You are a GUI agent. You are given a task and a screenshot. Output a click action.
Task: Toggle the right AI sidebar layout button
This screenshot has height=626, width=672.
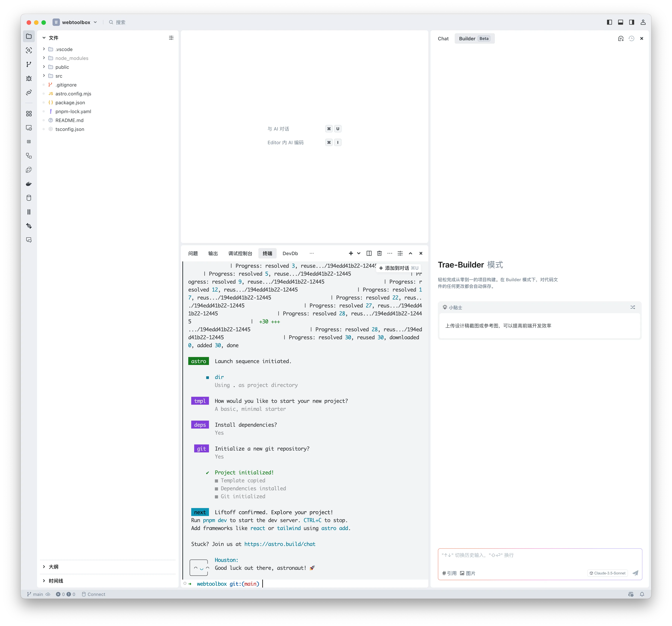point(632,22)
